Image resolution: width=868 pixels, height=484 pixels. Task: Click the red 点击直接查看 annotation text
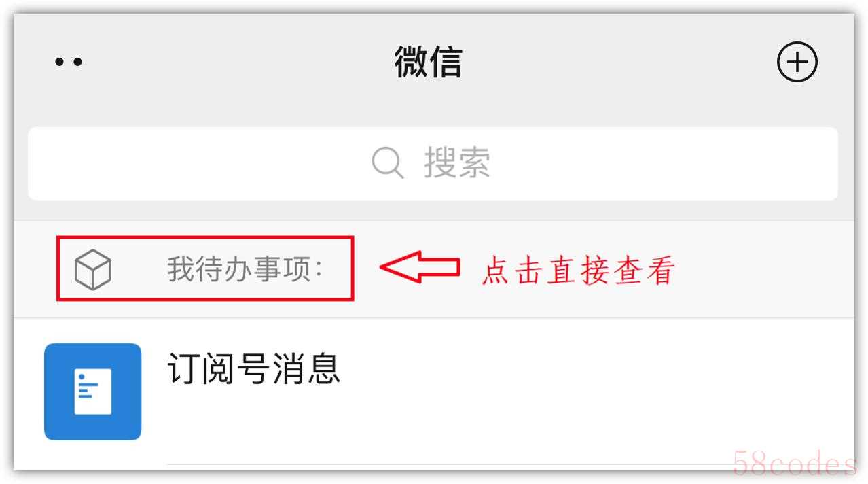[x=578, y=271]
